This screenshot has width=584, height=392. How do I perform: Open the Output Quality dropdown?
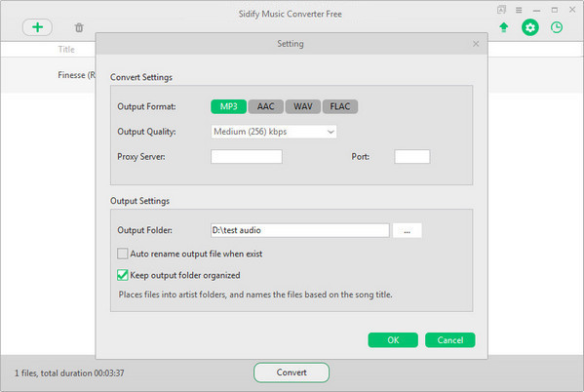274,132
